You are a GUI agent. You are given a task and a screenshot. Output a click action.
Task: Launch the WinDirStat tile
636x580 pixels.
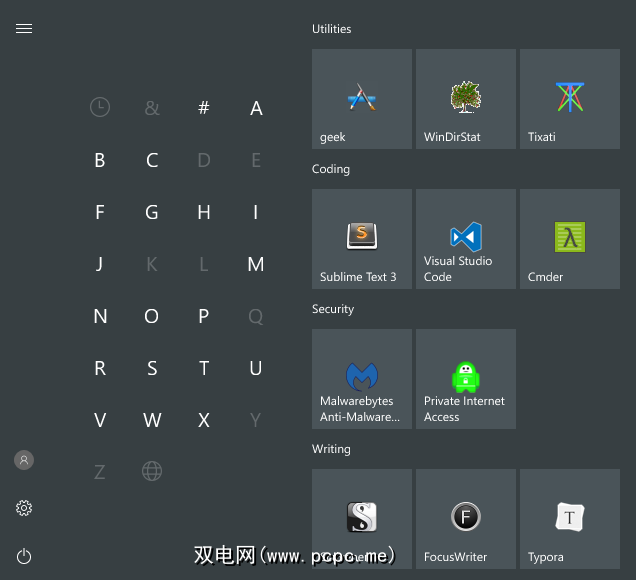466,99
